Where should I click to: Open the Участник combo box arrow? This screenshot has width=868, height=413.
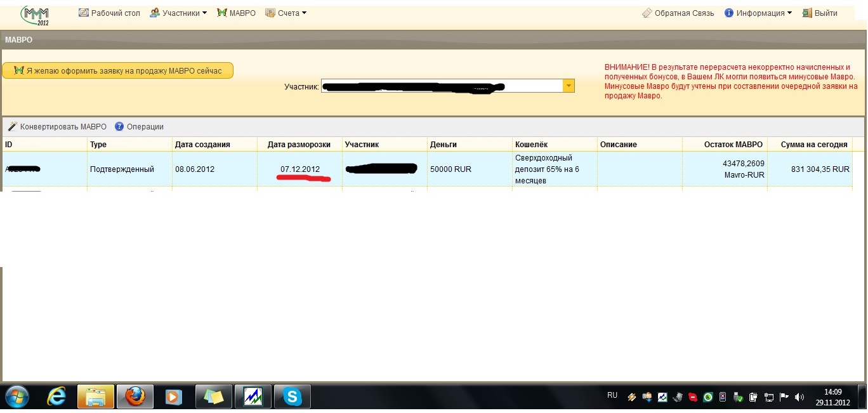click(569, 86)
